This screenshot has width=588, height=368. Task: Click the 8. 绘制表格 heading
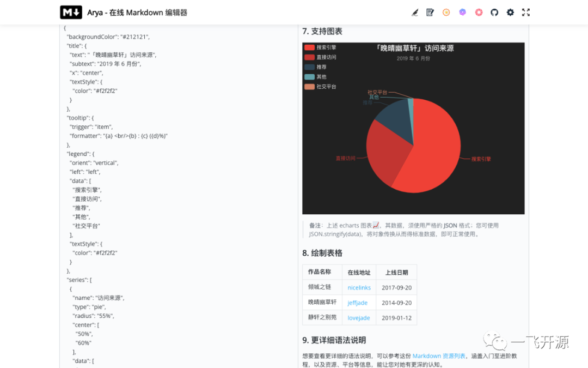point(322,253)
